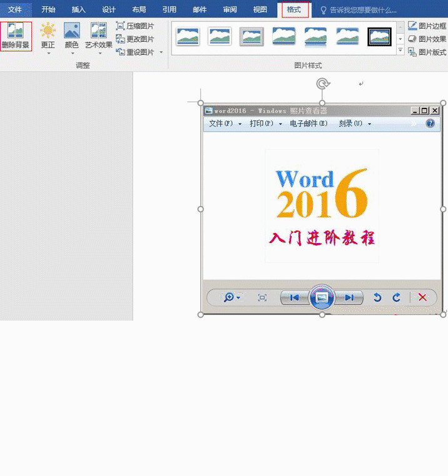This screenshot has width=448, height=476.
Task: Click the rotate clockwise icon in Photo Viewer
Action: [x=396, y=297]
